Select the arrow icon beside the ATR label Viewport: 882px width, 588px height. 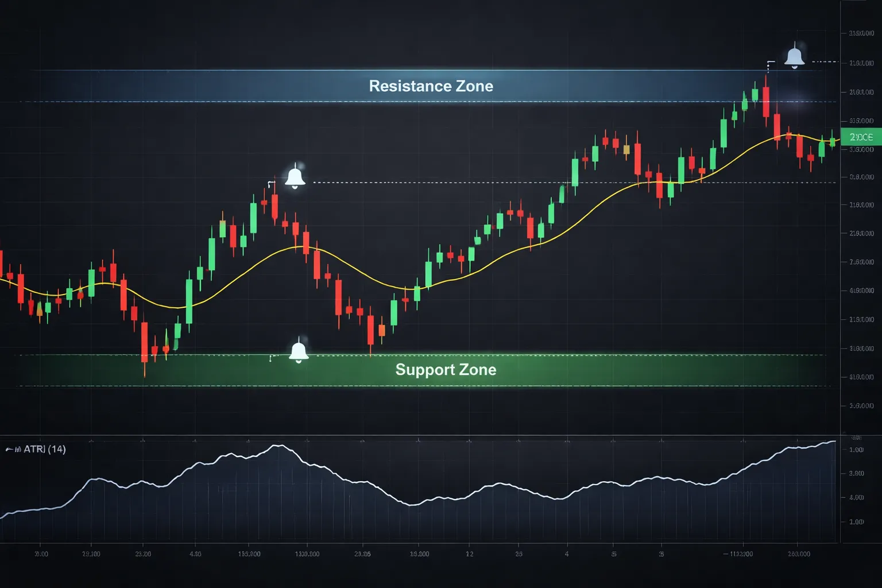10,449
